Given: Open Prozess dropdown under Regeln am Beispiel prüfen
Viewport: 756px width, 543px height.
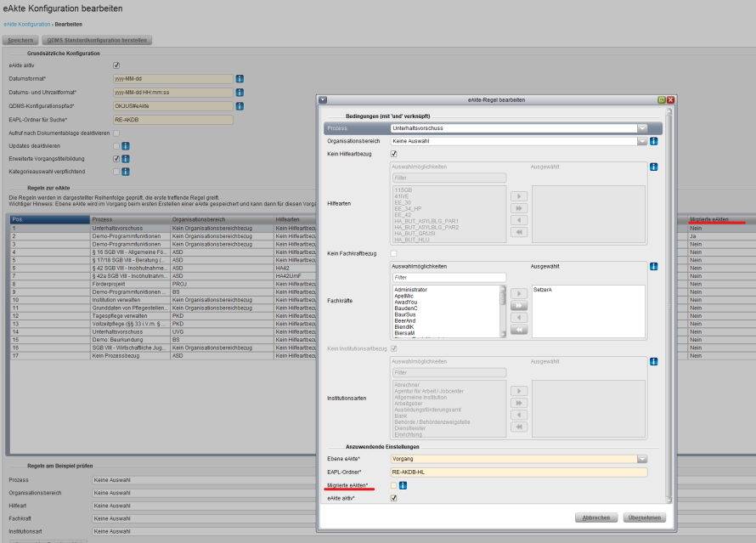Looking at the screenshot, I should point(204,480).
